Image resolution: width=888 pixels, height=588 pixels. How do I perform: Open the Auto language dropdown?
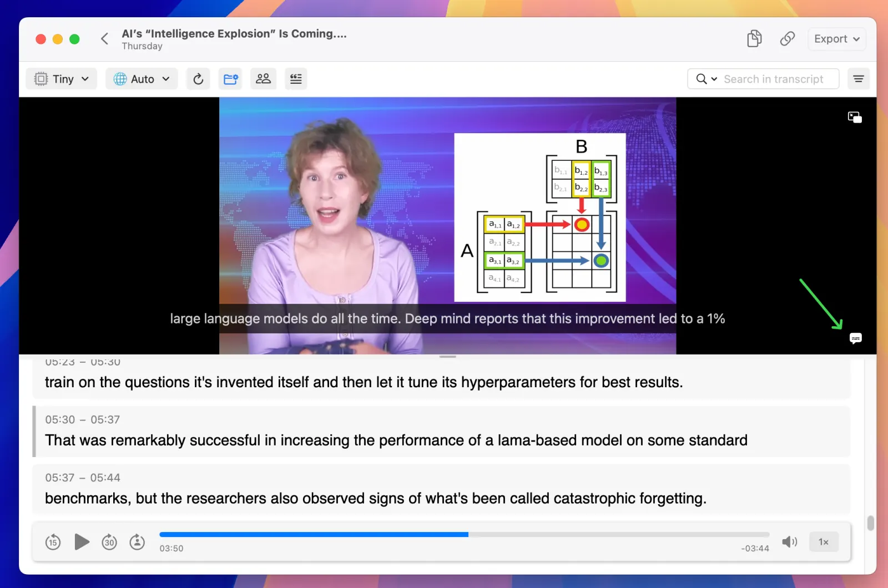pyautogui.click(x=142, y=79)
